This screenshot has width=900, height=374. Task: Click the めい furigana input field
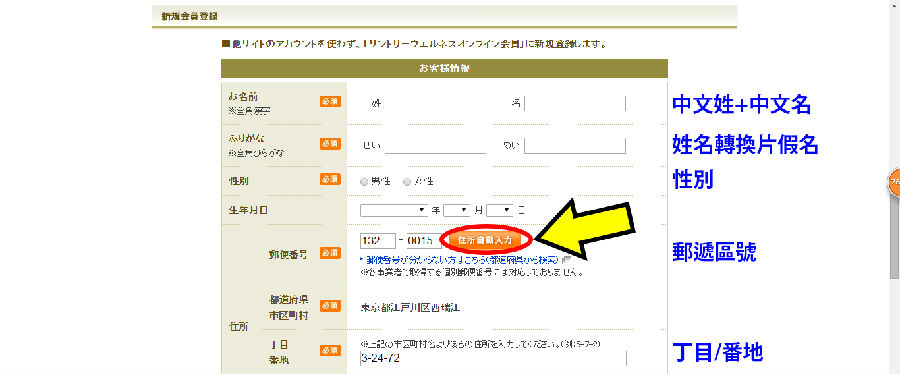pyautogui.click(x=575, y=146)
